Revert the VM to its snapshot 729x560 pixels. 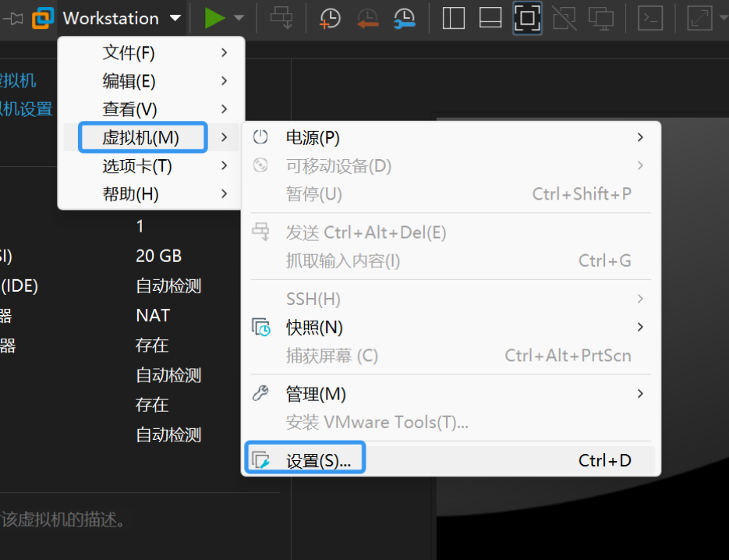pos(366,17)
